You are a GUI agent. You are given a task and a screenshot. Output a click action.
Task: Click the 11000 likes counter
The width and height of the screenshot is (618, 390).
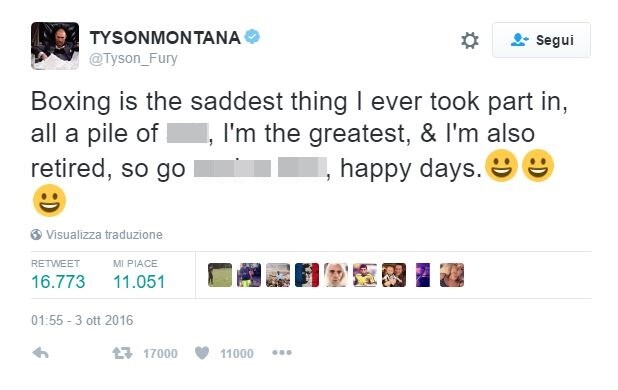tap(236, 353)
